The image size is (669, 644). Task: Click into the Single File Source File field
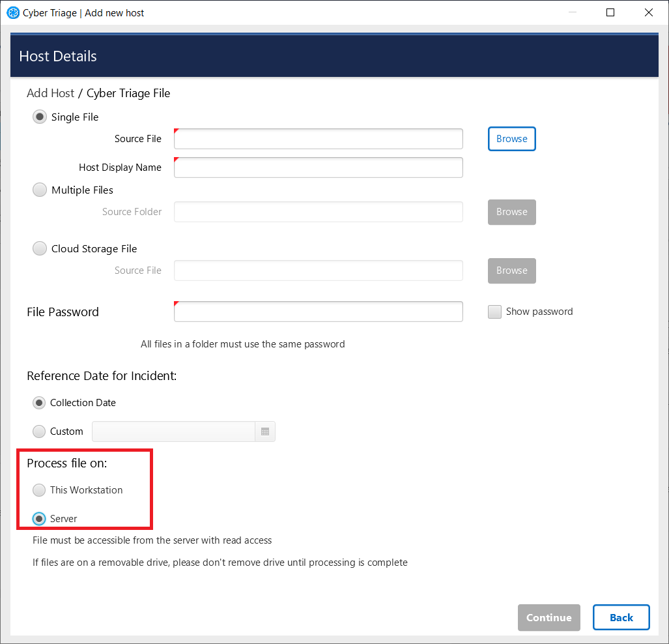point(318,139)
